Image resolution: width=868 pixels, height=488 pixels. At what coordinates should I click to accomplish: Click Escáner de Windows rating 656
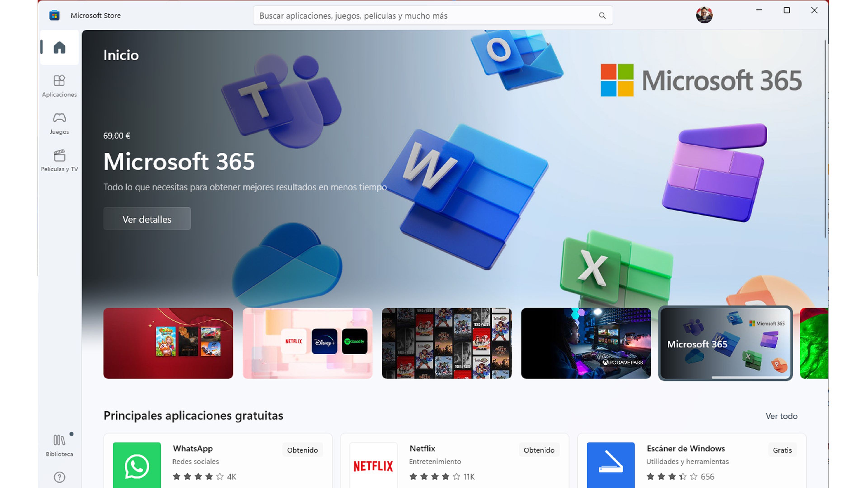click(x=680, y=476)
